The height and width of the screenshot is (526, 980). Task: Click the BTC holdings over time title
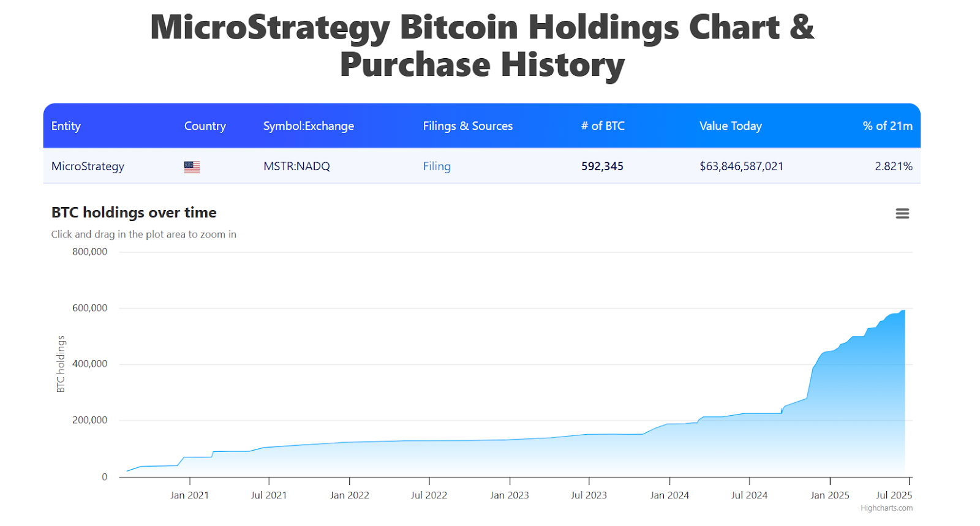click(134, 213)
